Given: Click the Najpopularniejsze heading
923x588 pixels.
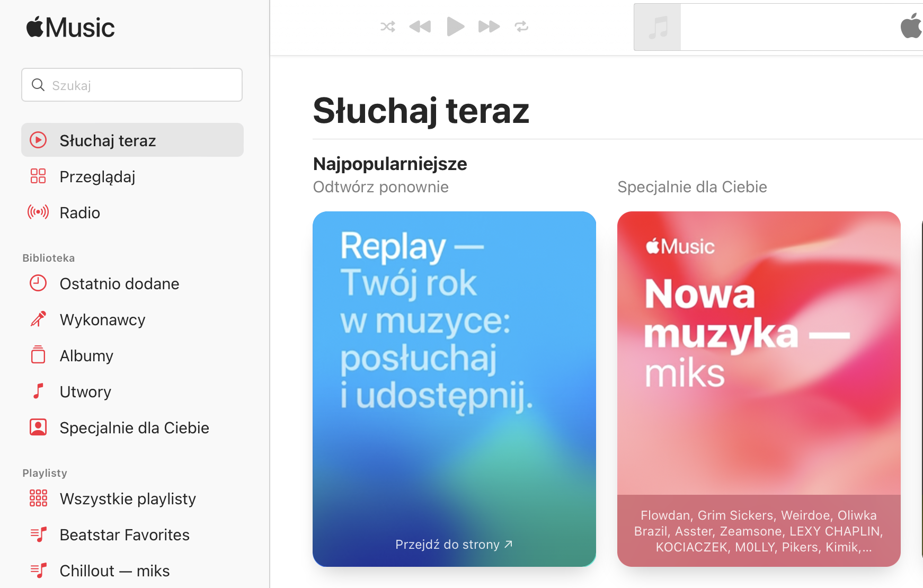Looking at the screenshot, I should click(x=390, y=164).
